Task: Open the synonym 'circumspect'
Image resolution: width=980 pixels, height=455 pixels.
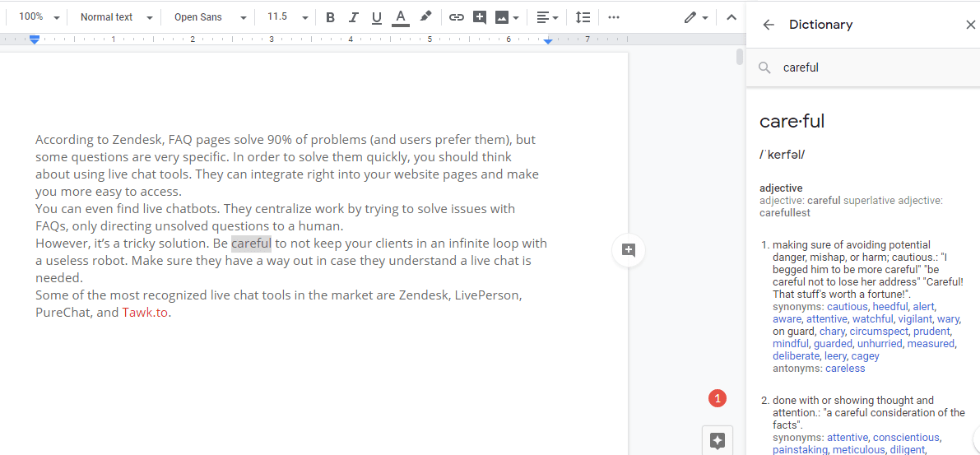Action: [878, 332]
